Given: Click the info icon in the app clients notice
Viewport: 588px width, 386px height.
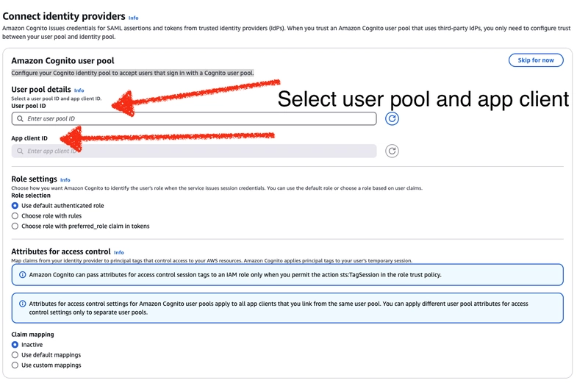Looking at the screenshot, I should pos(23,304).
